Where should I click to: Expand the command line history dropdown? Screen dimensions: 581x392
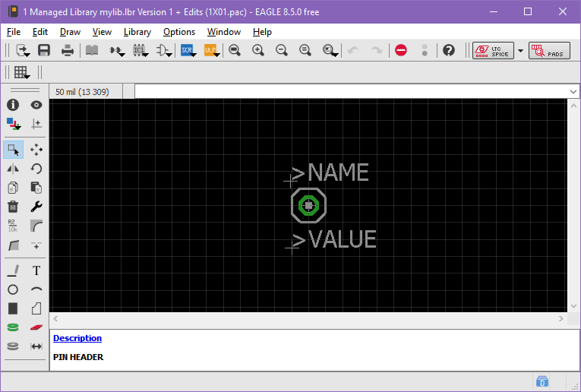[x=573, y=91]
